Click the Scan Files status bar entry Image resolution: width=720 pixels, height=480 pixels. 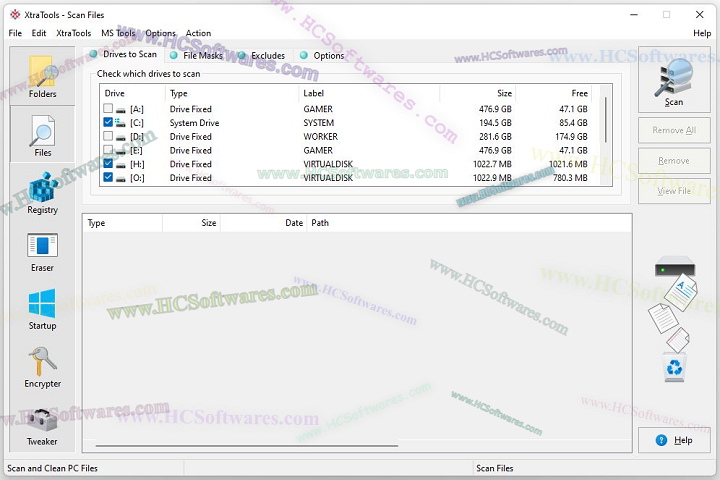[495, 468]
